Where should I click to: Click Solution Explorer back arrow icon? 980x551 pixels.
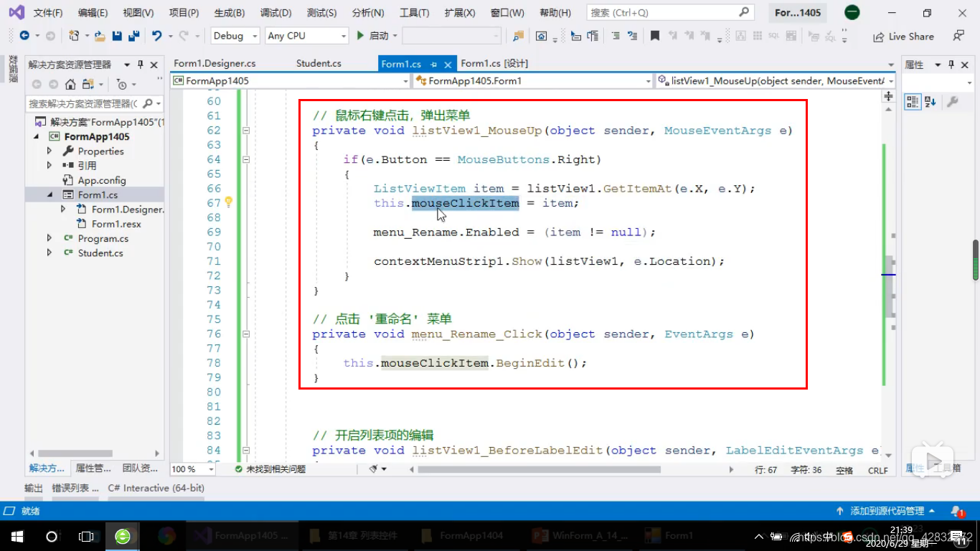click(x=37, y=84)
